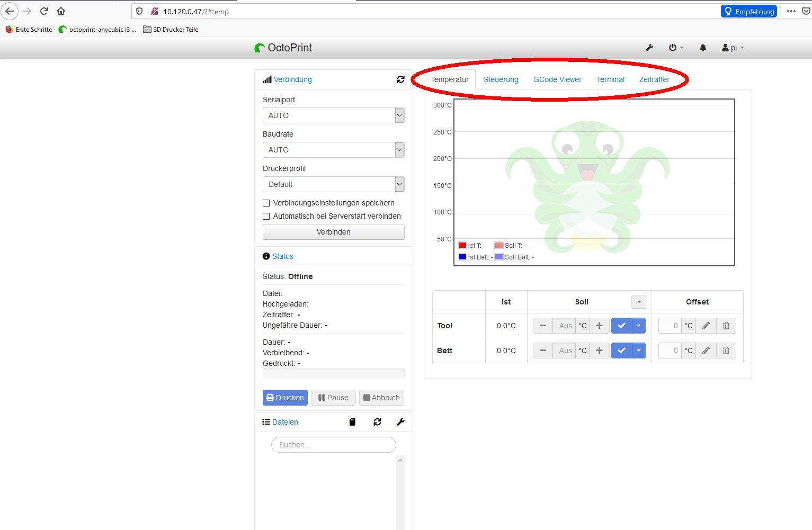Enable Verbindungseinstellungen speichern checkbox
Screen dimensions: 812x530
(x=266, y=203)
